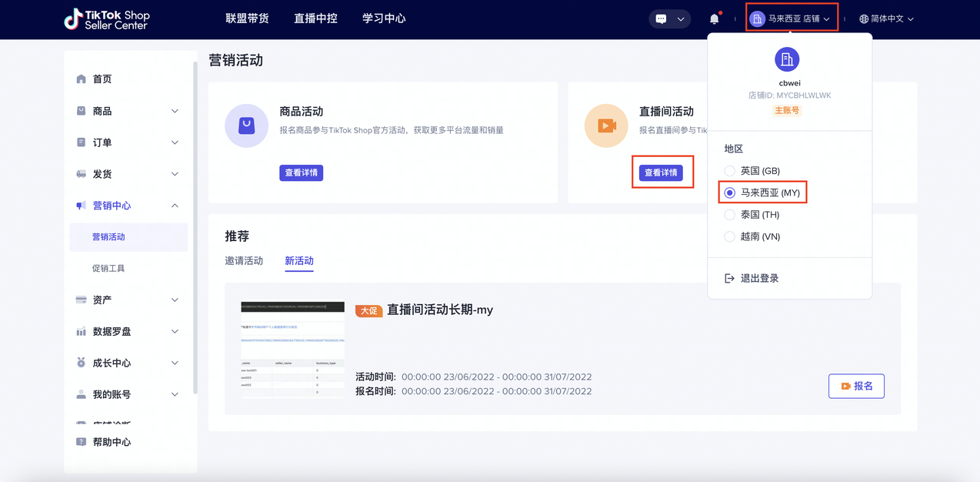Open the 简体中文 language dropdown
The height and width of the screenshot is (482, 980).
click(886, 18)
